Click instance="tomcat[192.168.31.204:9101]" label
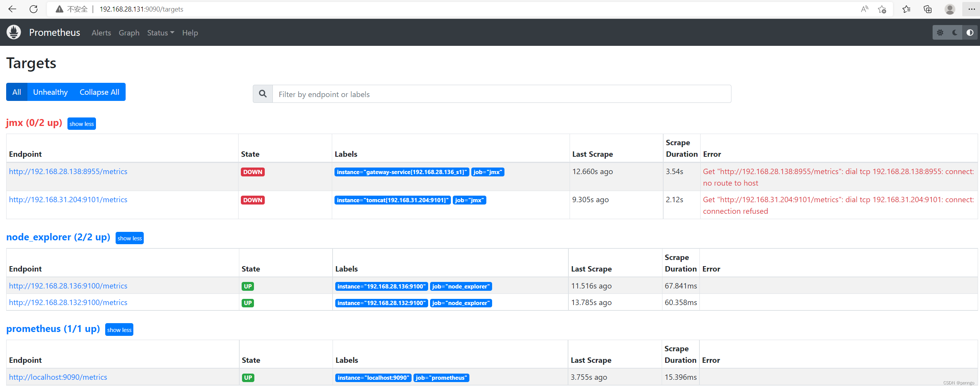The image size is (980, 389). 393,200
